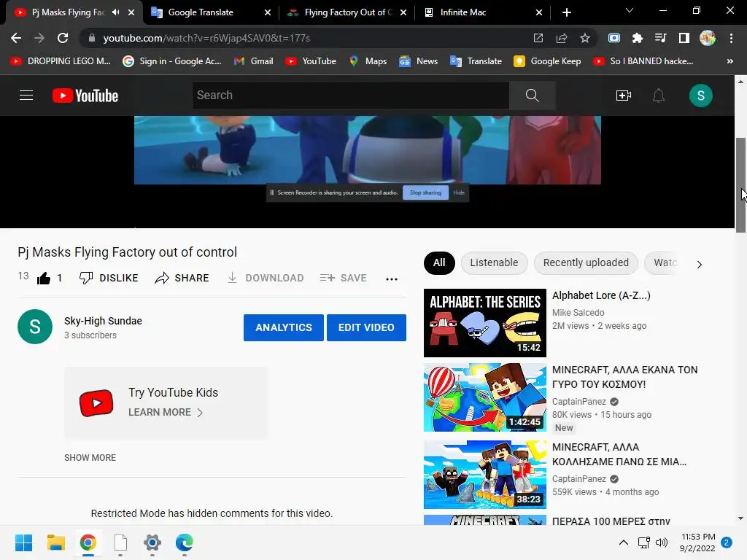Viewport: 747px width, 560px height.
Task: Click the search magnifier button
Action: (x=532, y=96)
